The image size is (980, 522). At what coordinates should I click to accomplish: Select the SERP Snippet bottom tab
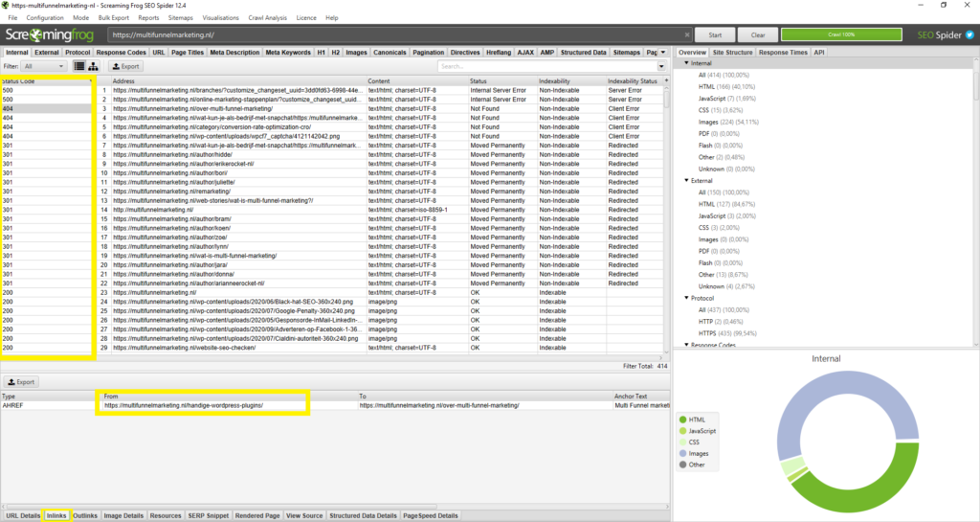tap(208, 515)
